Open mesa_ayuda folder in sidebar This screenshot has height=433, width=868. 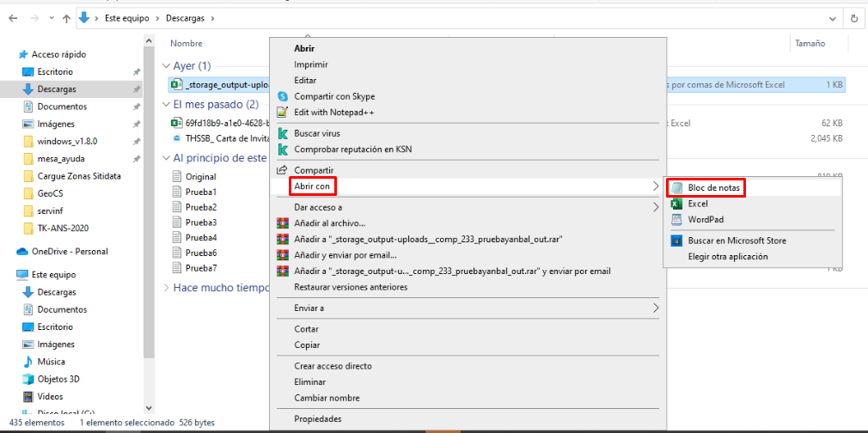(61, 159)
